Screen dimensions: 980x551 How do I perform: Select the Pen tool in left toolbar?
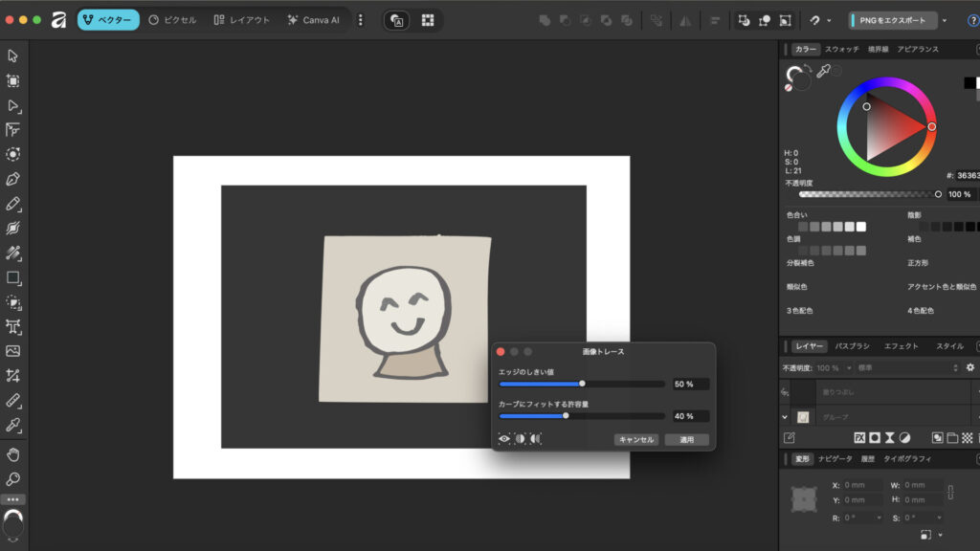(x=13, y=179)
